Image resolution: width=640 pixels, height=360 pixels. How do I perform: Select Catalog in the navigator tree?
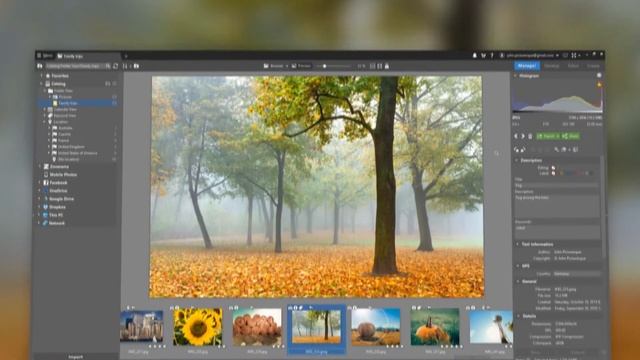tap(58, 83)
